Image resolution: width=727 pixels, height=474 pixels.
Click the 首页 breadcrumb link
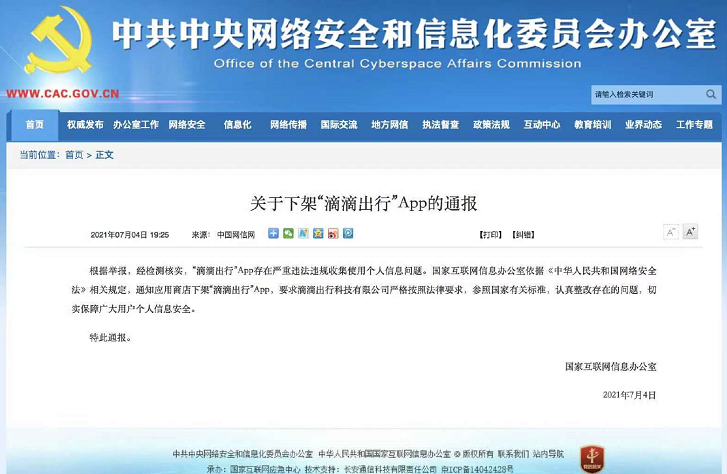pyautogui.click(x=74, y=155)
